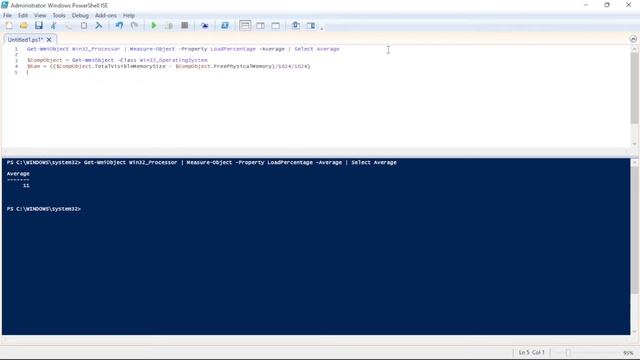Show the Command window icon

pos(296,25)
